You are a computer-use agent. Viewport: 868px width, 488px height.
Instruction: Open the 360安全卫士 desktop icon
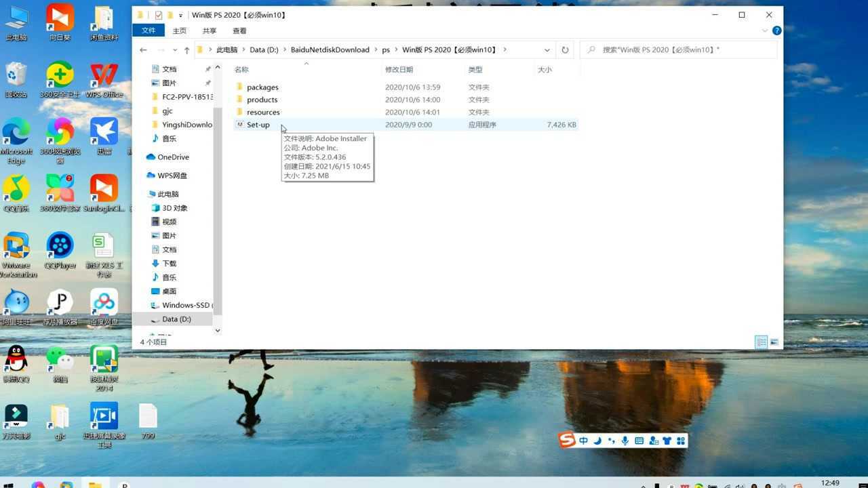(x=60, y=79)
